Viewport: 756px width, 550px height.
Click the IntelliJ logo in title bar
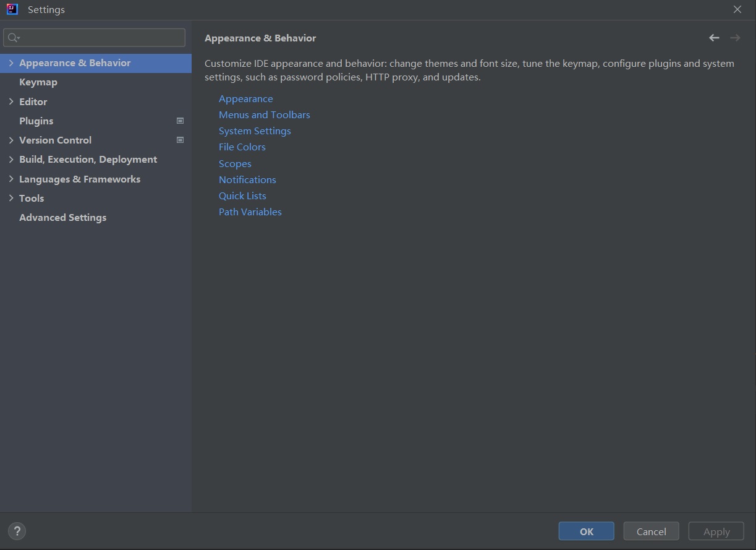(x=12, y=9)
